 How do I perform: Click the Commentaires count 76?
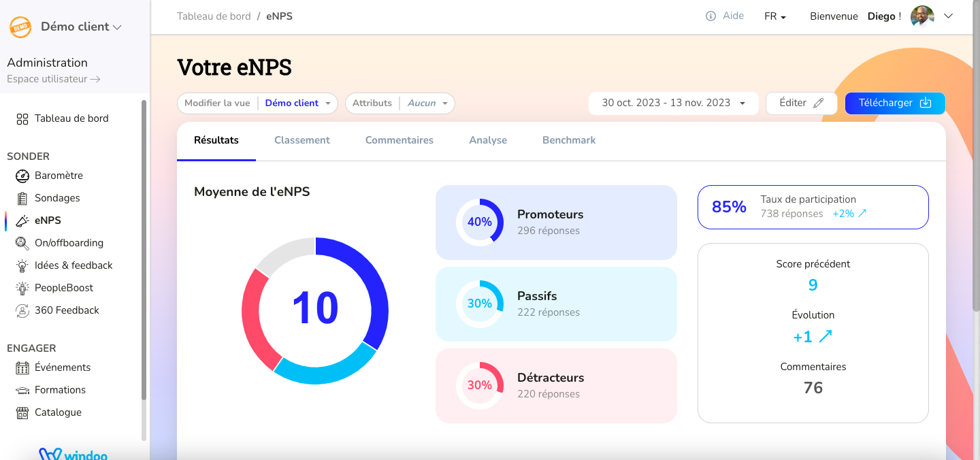(x=813, y=388)
